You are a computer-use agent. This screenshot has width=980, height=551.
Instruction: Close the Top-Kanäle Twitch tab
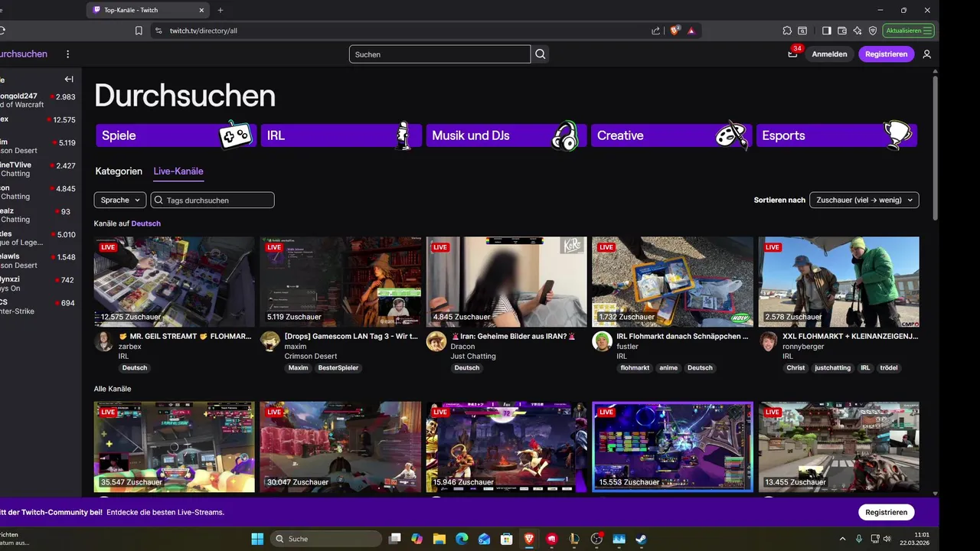click(x=202, y=10)
